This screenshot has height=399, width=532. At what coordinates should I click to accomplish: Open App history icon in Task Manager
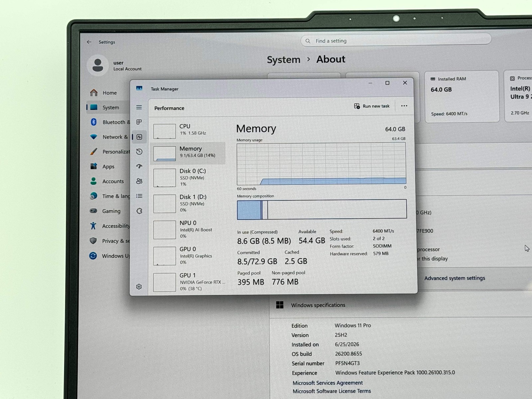(139, 152)
